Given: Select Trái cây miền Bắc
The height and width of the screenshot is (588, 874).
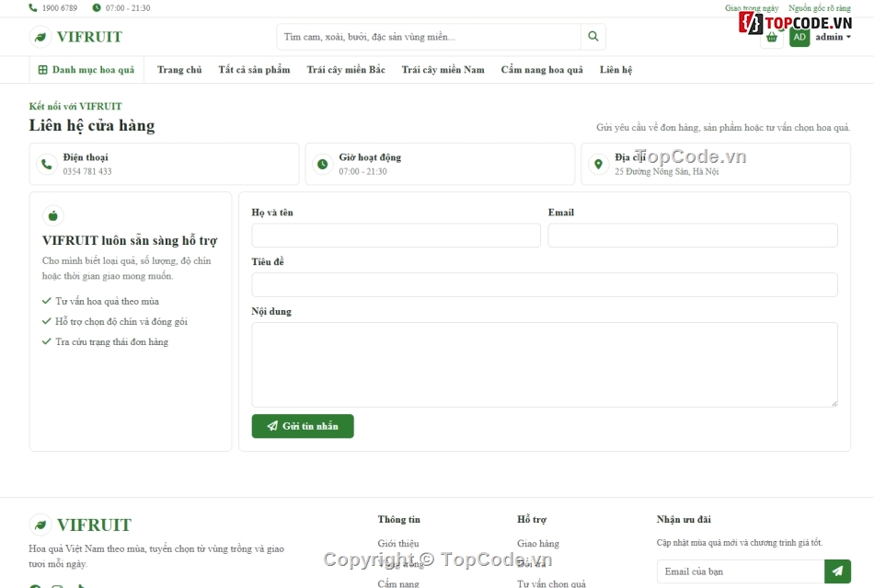Looking at the screenshot, I should pos(346,70).
